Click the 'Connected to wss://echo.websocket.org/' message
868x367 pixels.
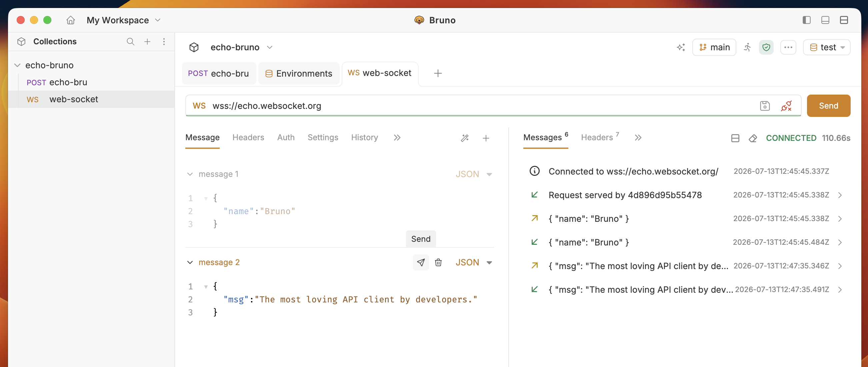pos(633,172)
